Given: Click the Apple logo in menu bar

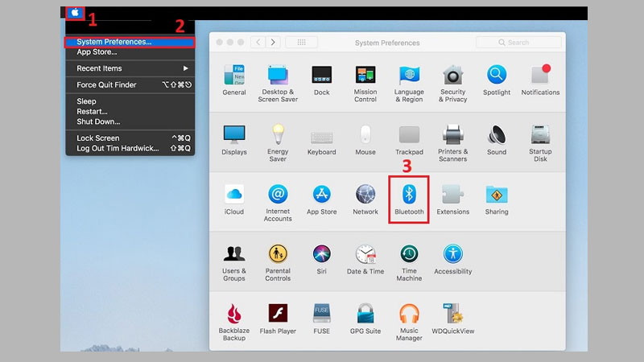Looking at the screenshot, I should point(75,13).
